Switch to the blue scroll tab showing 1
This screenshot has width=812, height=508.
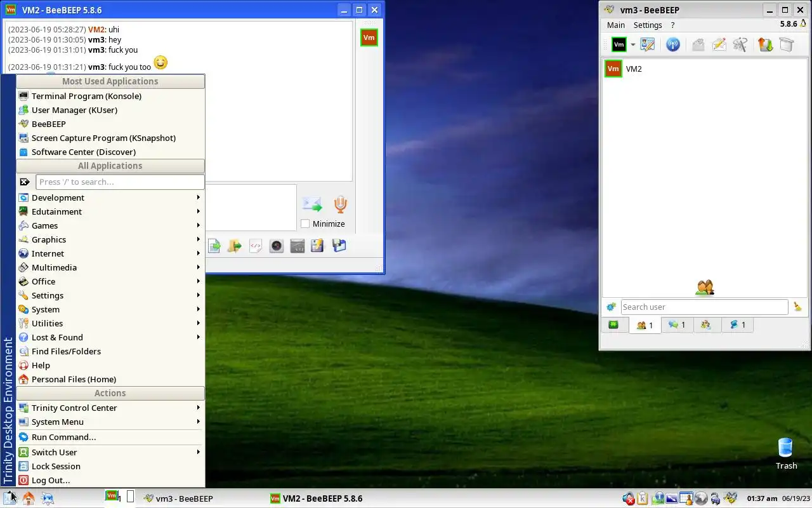[x=737, y=324]
